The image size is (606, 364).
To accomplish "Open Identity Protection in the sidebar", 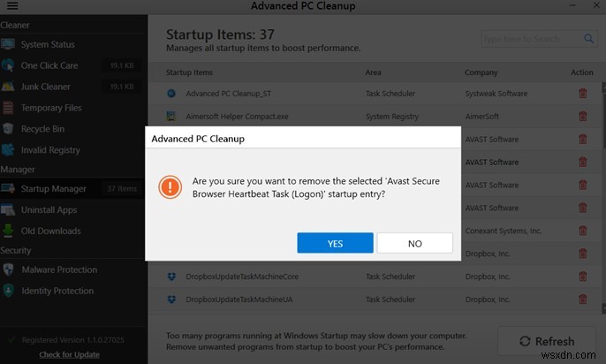I will 57,291.
